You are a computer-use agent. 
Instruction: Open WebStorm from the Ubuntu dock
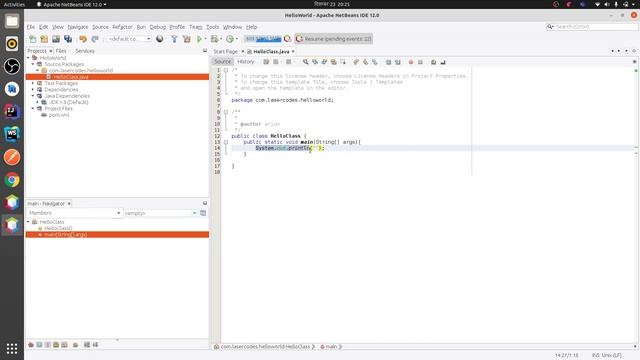(12, 133)
